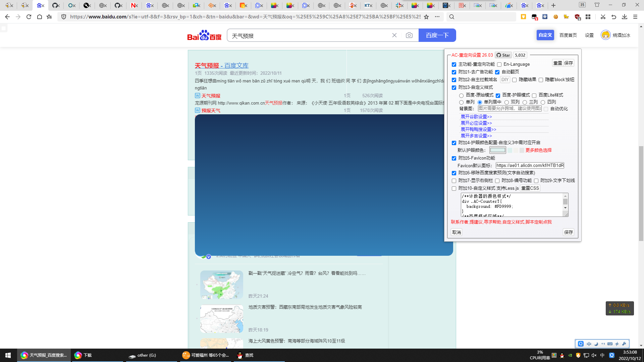
Task: Toggle Chinese punctuation icon on input toolbar
Action: click(x=603, y=344)
